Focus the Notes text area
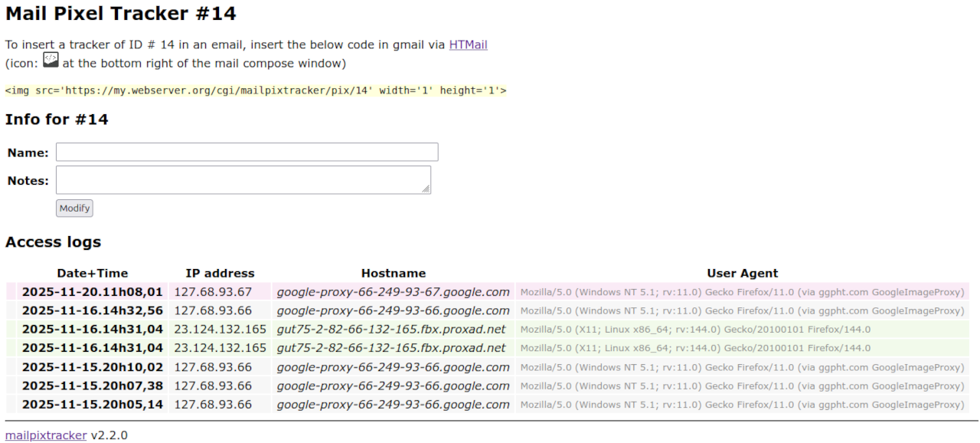This screenshot has width=980, height=443. (x=243, y=180)
